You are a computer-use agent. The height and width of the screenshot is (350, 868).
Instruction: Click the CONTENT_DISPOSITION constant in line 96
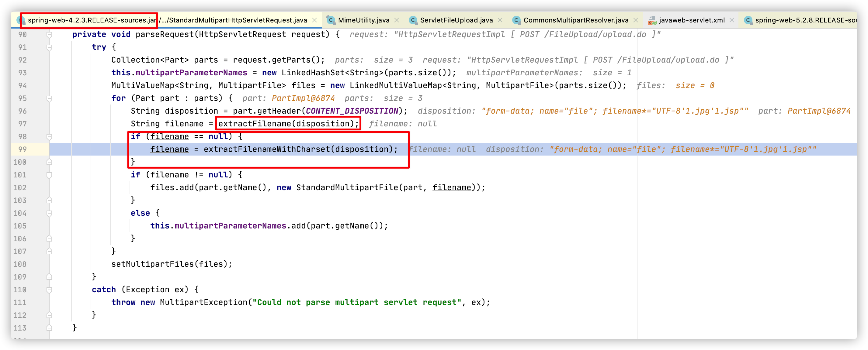pos(352,111)
